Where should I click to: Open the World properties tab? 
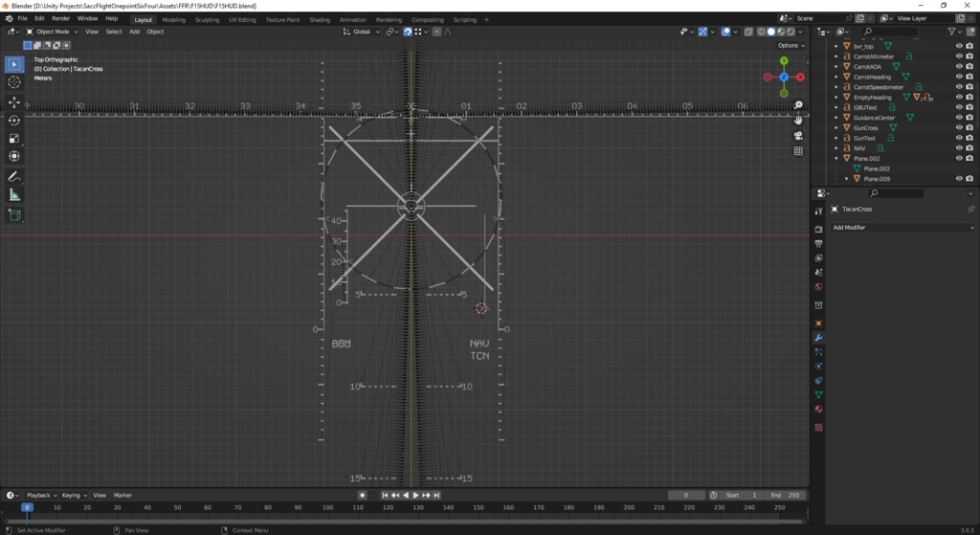tap(819, 287)
